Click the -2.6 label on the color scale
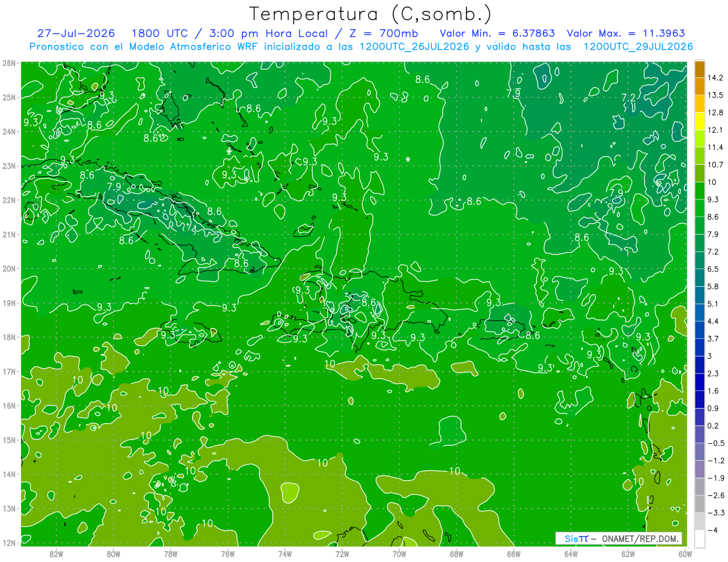The width and height of the screenshot is (728, 562). [x=715, y=495]
